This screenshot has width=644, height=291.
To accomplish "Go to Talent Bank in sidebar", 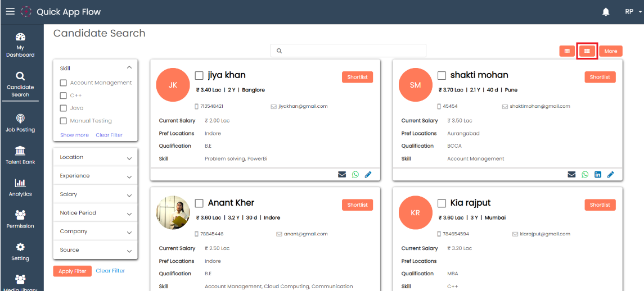I will pos(20,155).
